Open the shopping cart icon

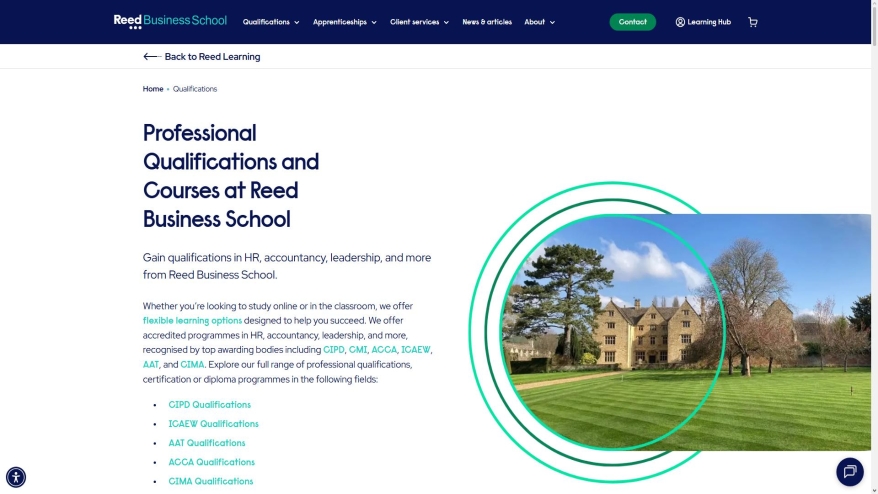coord(753,22)
